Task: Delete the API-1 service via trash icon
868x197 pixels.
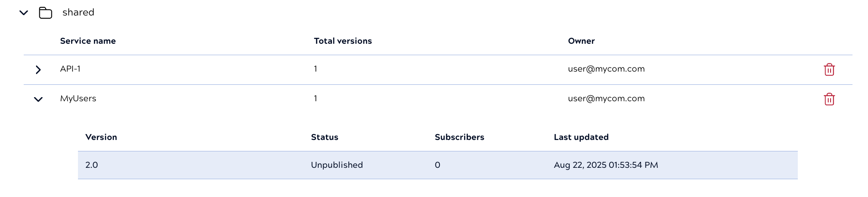Action: click(829, 70)
